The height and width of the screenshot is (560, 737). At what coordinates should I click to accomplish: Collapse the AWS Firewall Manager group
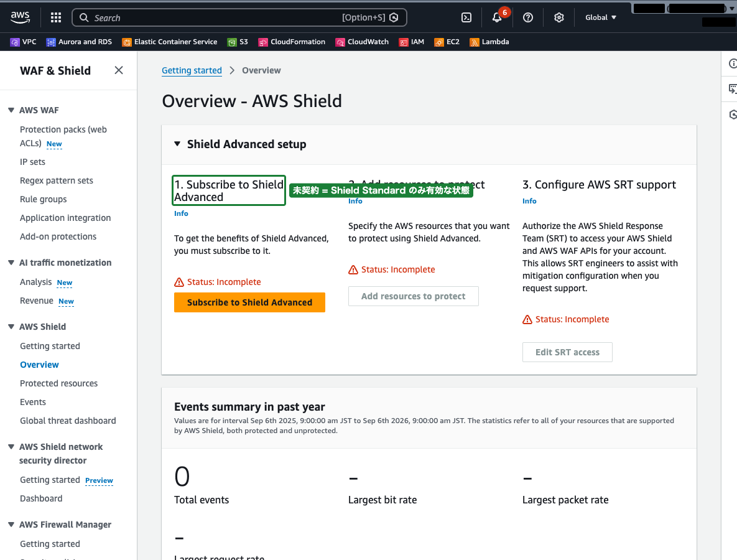[11, 525]
